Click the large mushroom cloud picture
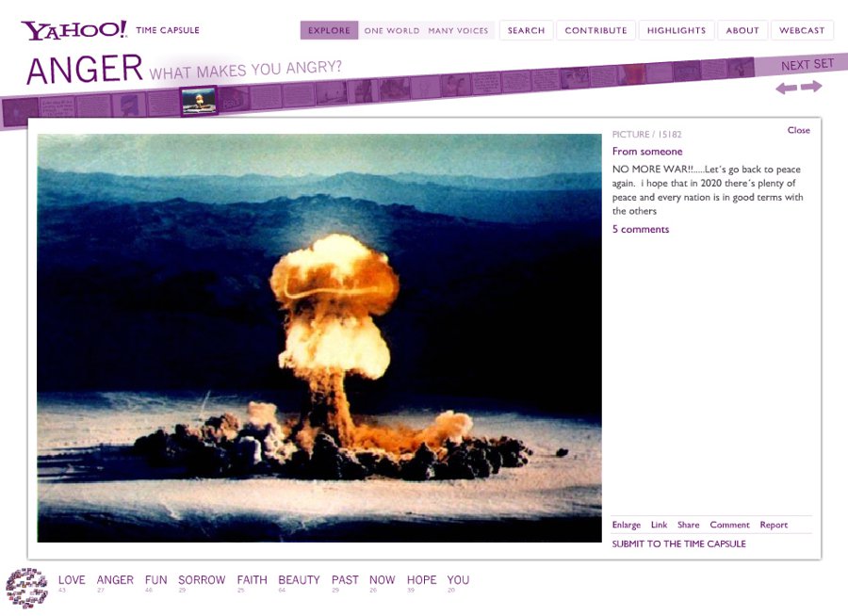848x616 pixels. pos(319,337)
